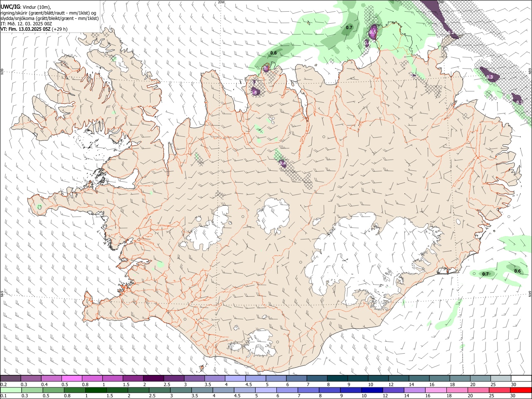
Task: Click the 0.7 value off the north coast
Action: click(349, 27)
